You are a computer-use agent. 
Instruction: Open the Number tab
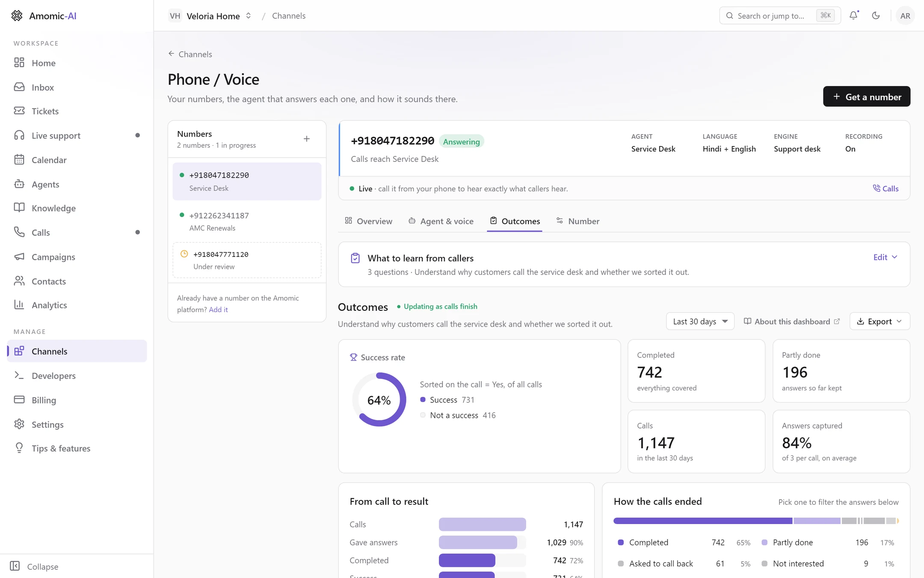577,221
